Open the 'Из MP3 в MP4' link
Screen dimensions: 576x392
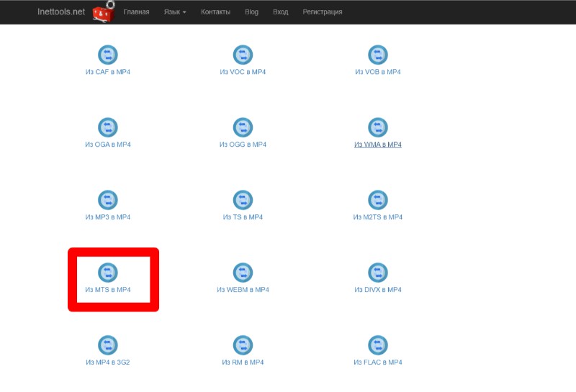point(107,217)
